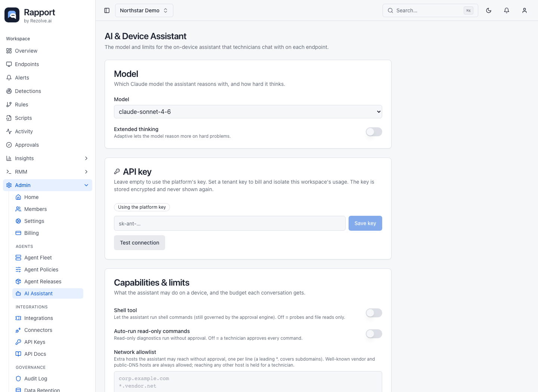Click the Agent Fleet server icon
This screenshot has height=392, width=538.
18,258
